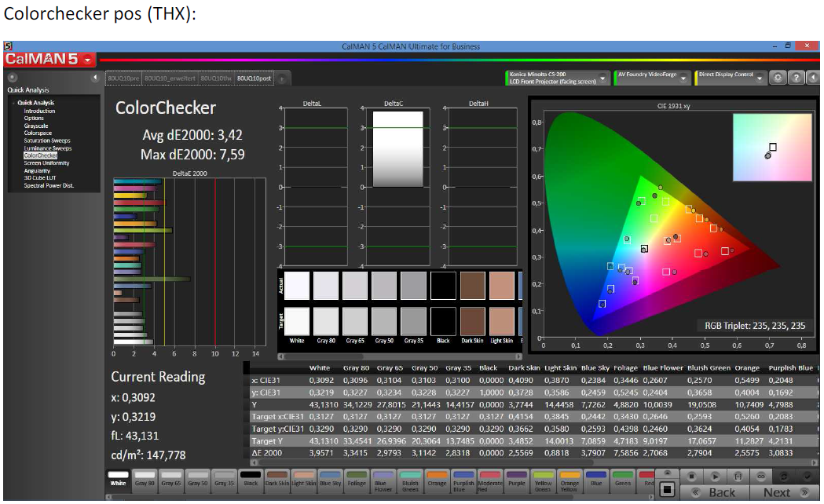The image size is (824, 504).
Task: Select Screen Uniformity workflow item
Action: [46, 163]
